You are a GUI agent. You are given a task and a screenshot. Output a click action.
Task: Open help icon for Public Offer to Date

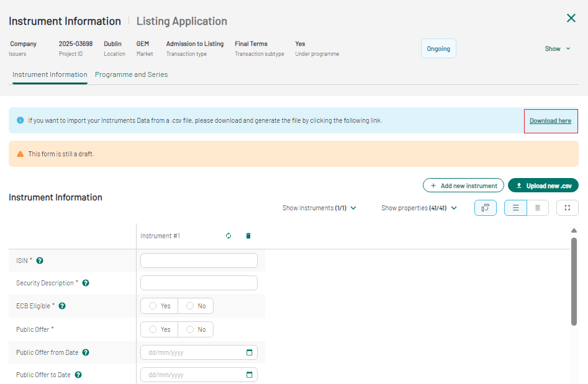pyautogui.click(x=78, y=375)
